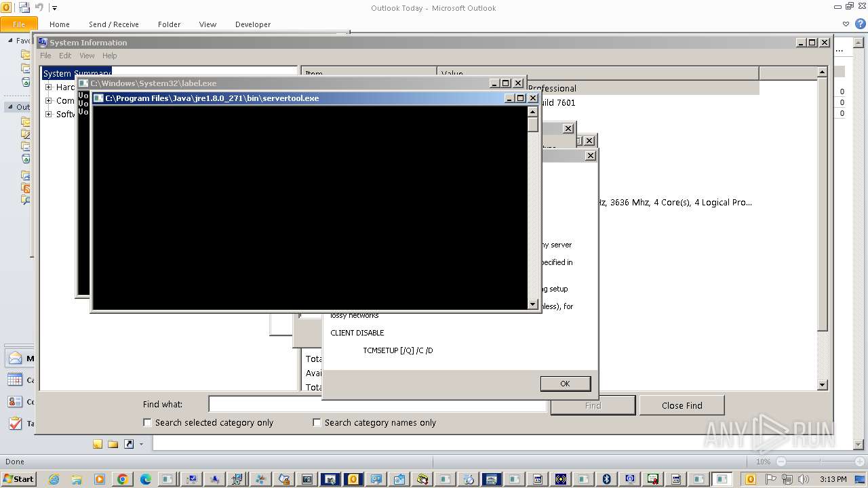This screenshot has height=488, width=868.
Task: Click System Information window title icon
Action: click(x=43, y=42)
